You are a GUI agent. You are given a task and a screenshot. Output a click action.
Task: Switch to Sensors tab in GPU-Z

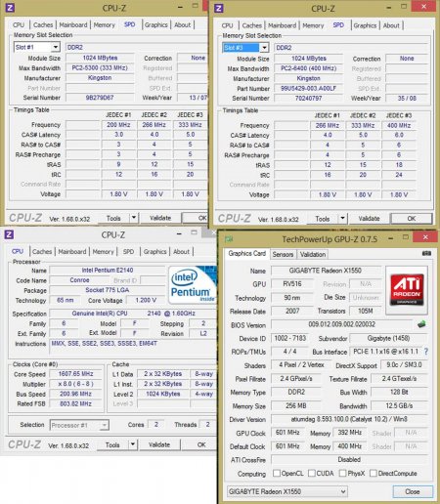(x=283, y=254)
